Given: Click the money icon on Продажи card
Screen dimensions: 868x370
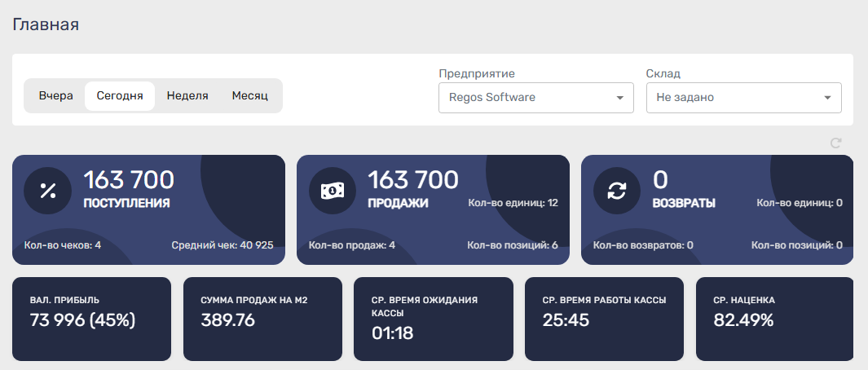Looking at the screenshot, I should [333, 191].
